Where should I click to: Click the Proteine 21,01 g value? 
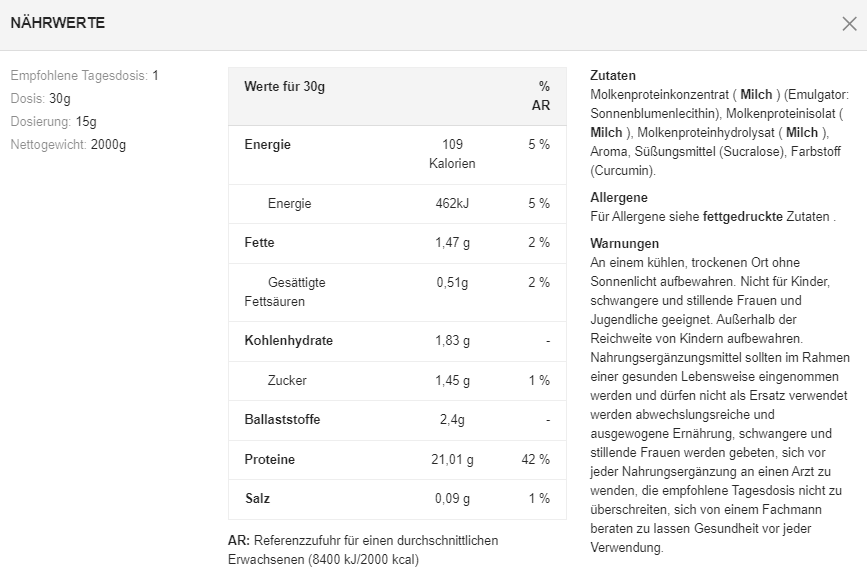click(454, 459)
